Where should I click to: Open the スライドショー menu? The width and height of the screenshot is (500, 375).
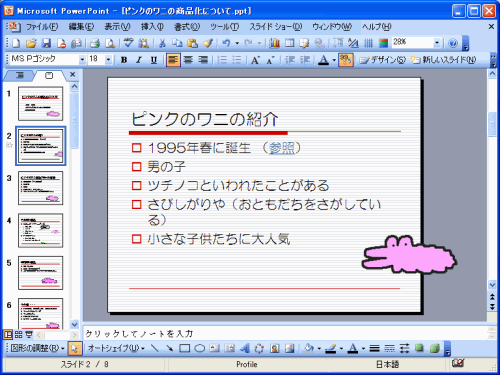(x=276, y=27)
